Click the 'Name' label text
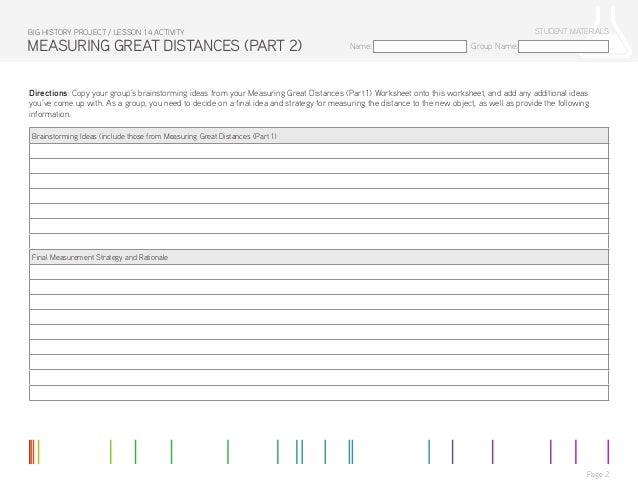 point(360,46)
